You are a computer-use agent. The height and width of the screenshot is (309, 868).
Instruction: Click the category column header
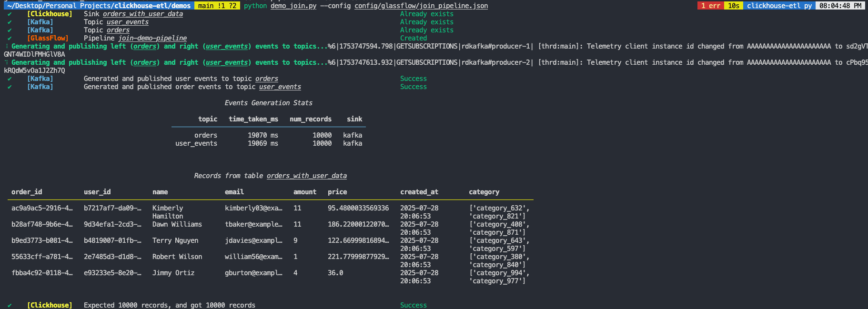pyautogui.click(x=484, y=192)
